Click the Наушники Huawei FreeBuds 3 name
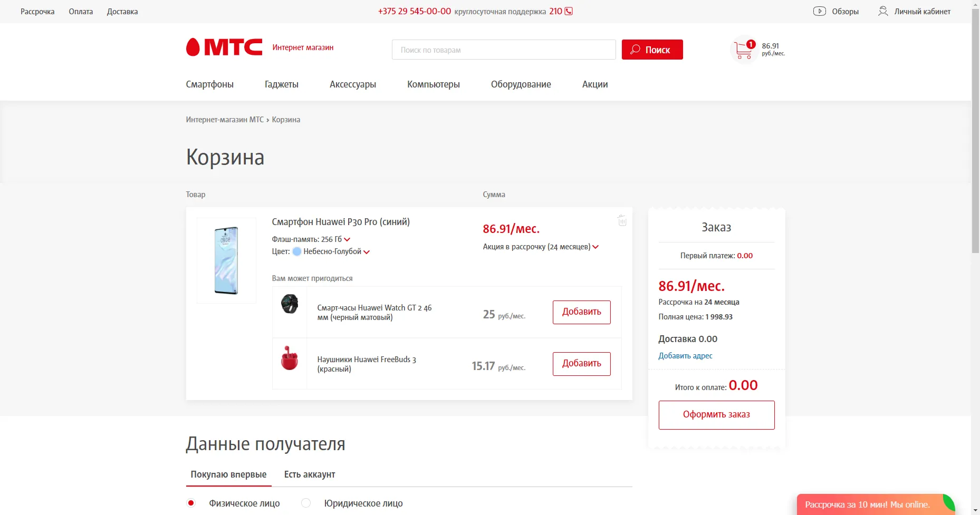 [367, 364]
